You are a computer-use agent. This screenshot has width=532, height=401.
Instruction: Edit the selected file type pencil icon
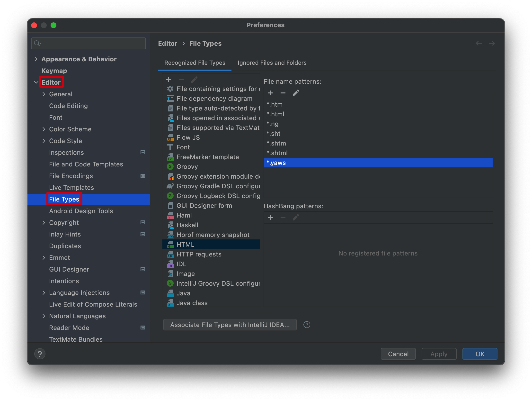click(x=194, y=80)
